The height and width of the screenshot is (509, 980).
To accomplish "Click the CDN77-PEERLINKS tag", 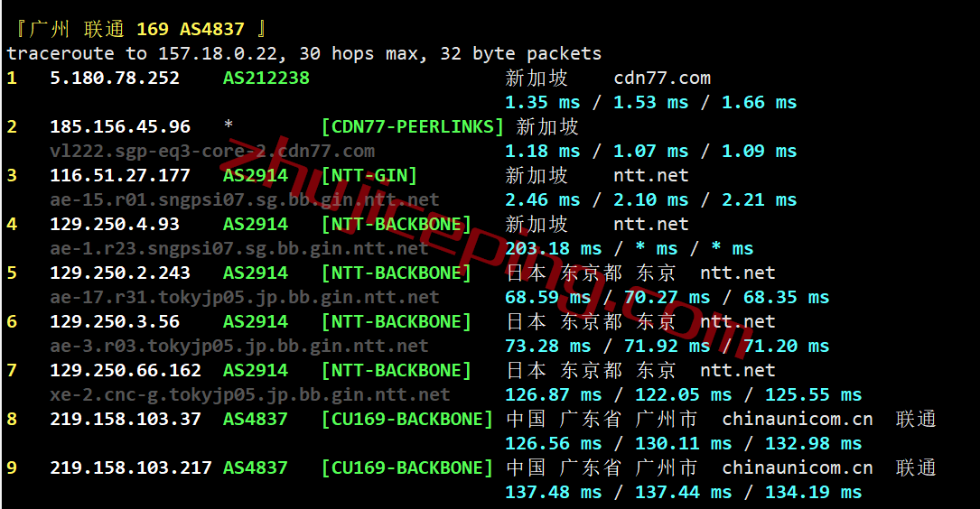I will [x=413, y=126].
